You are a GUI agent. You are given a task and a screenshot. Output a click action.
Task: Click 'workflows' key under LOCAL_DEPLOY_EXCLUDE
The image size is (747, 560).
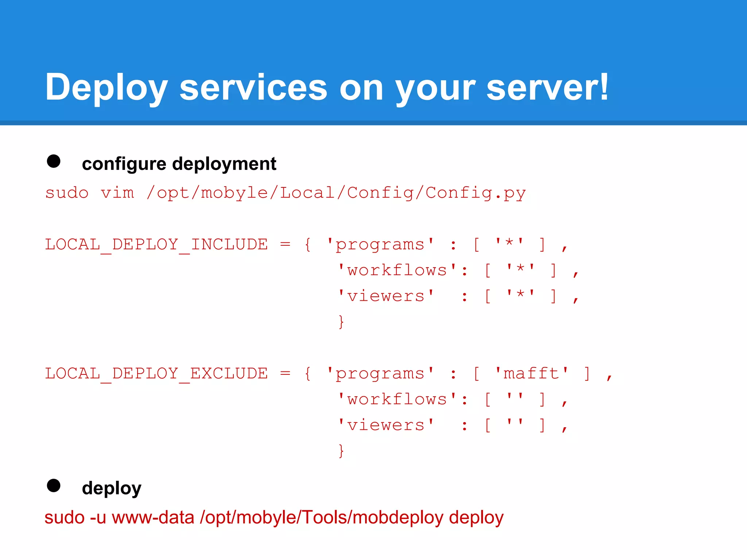coord(397,400)
